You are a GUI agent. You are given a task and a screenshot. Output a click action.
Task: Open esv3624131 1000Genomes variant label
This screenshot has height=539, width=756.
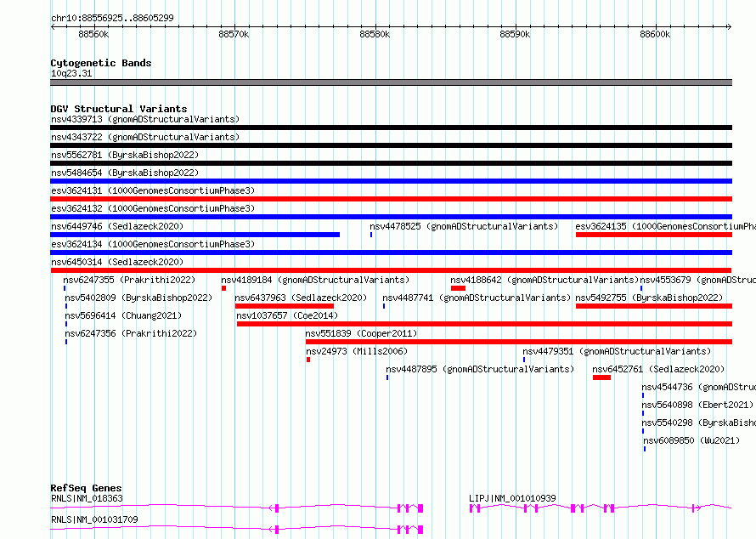pos(153,190)
